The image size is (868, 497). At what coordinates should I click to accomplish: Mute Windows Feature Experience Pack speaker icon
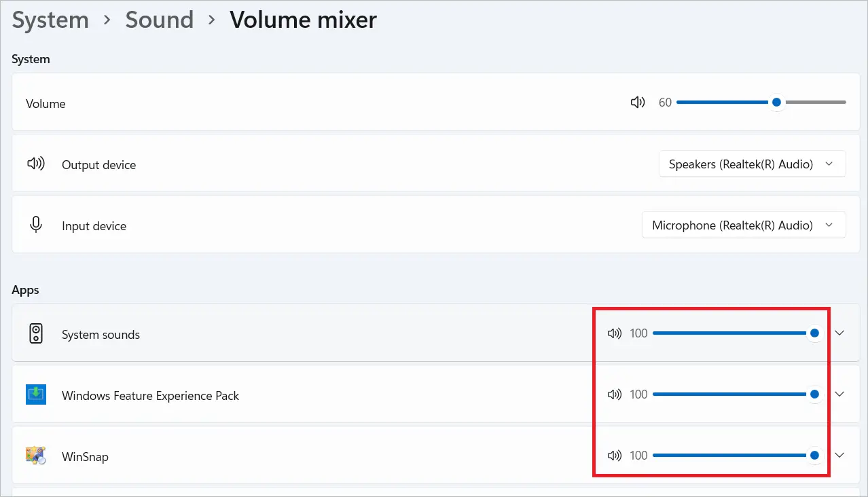[614, 394]
